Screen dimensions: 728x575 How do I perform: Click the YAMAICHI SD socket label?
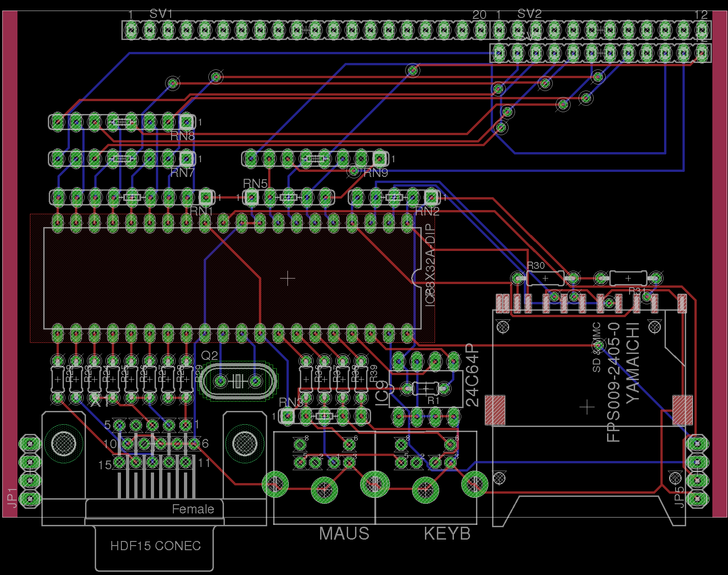[633, 361]
